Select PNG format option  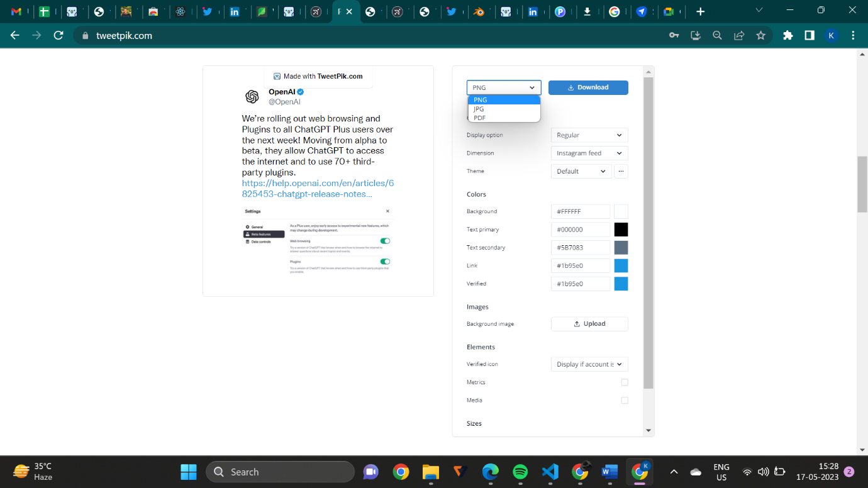pyautogui.click(x=504, y=100)
